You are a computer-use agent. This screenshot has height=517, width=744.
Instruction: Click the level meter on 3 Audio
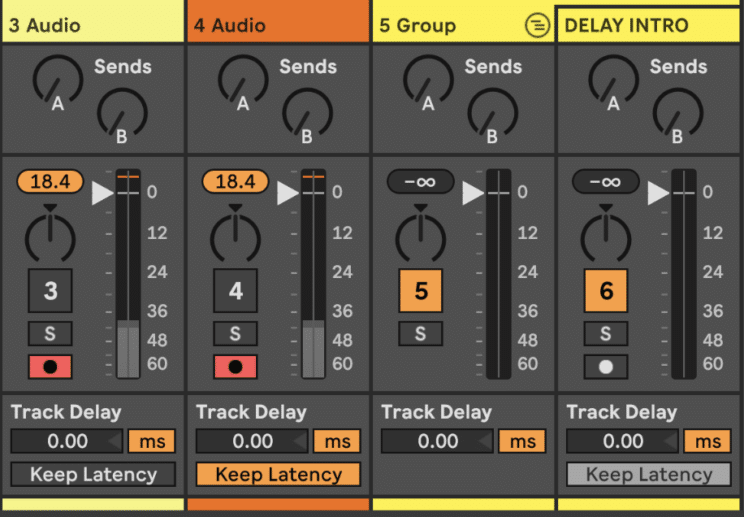(128, 274)
